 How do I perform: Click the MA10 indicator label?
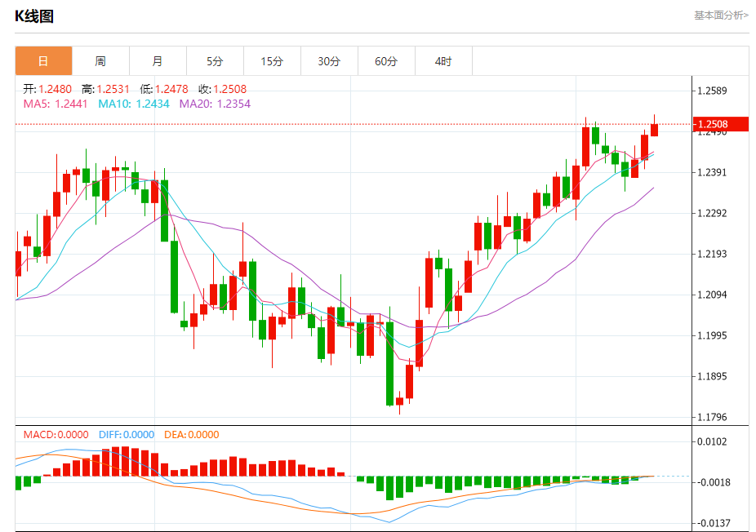(134, 104)
